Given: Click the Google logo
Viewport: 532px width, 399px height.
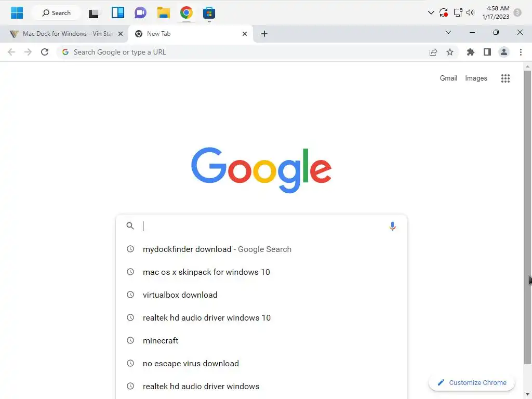Looking at the screenshot, I should pos(261,170).
